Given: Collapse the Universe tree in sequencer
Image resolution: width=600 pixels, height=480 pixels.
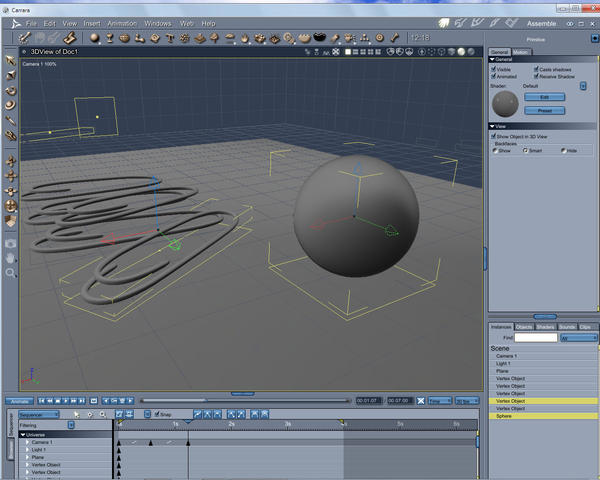Looking at the screenshot, I should click(x=23, y=435).
